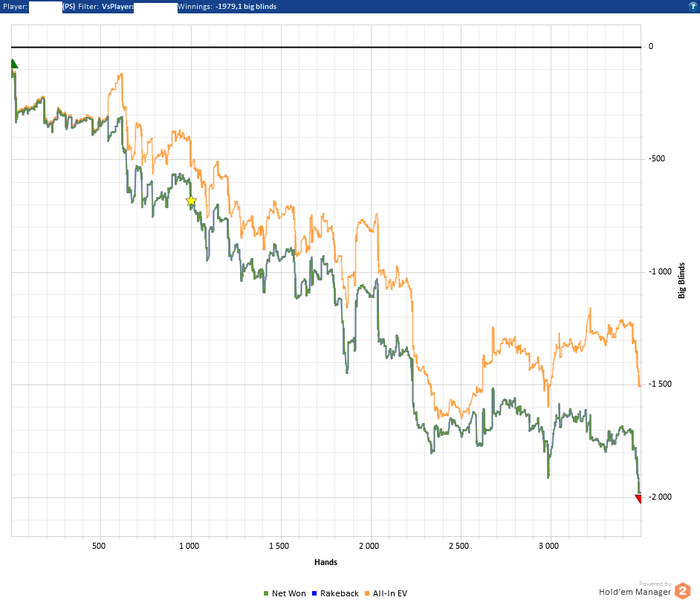The width and height of the screenshot is (700, 603).
Task: Toggle the All-In EV legend entry
Action: (386, 593)
